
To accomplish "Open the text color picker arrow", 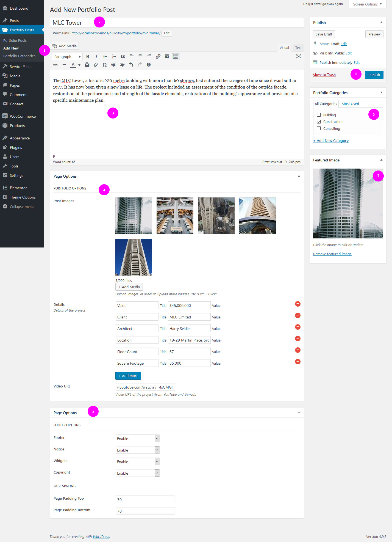I will click(x=79, y=65).
